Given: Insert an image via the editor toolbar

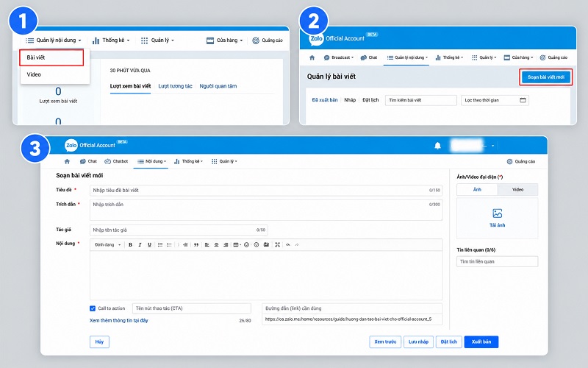Looking at the screenshot, I should coord(266,245).
